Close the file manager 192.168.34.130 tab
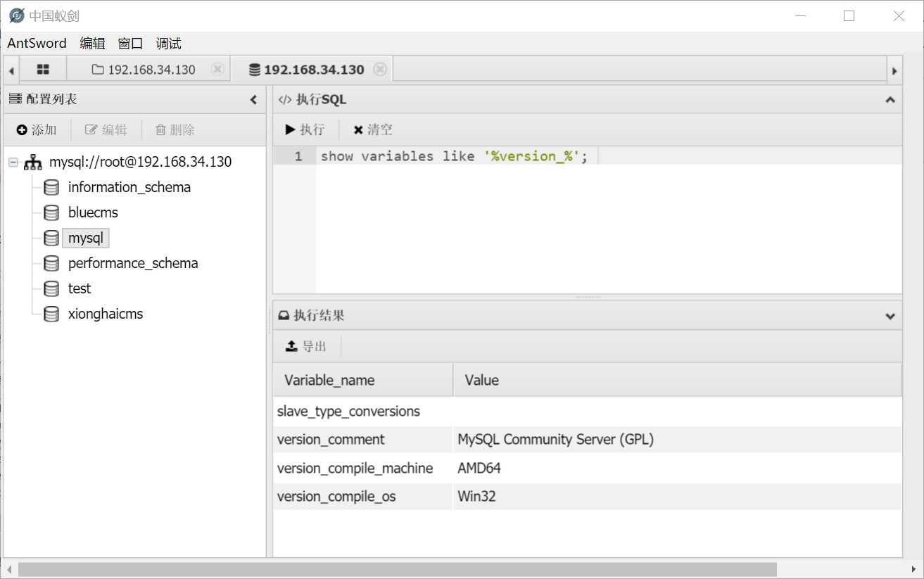The image size is (924, 579). (x=217, y=69)
